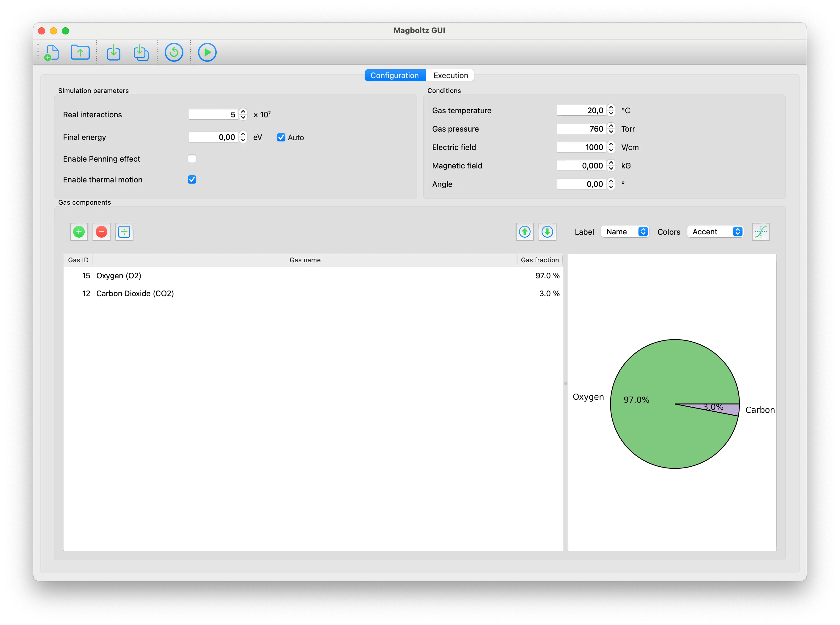This screenshot has width=840, height=625.
Task: Add a gas with the green plus
Action: tap(79, 231)
